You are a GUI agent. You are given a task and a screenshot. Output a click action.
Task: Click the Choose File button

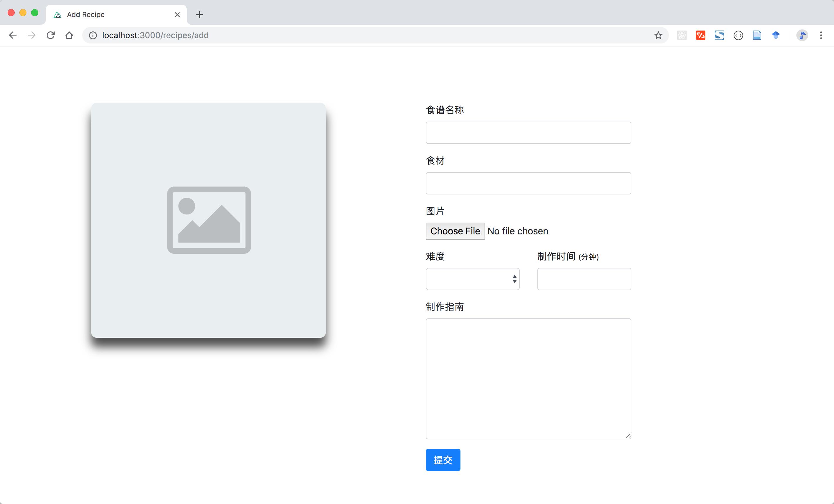[x=455, y=231]
